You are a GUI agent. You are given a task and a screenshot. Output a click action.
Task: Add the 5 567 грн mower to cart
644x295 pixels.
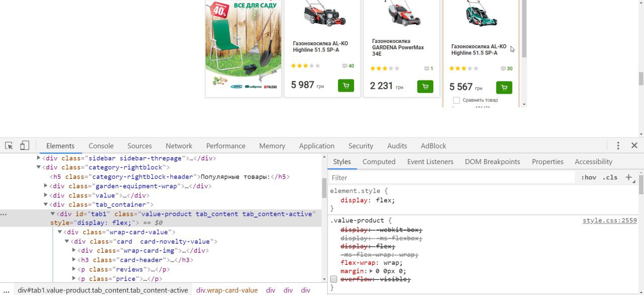click(504, 88)
